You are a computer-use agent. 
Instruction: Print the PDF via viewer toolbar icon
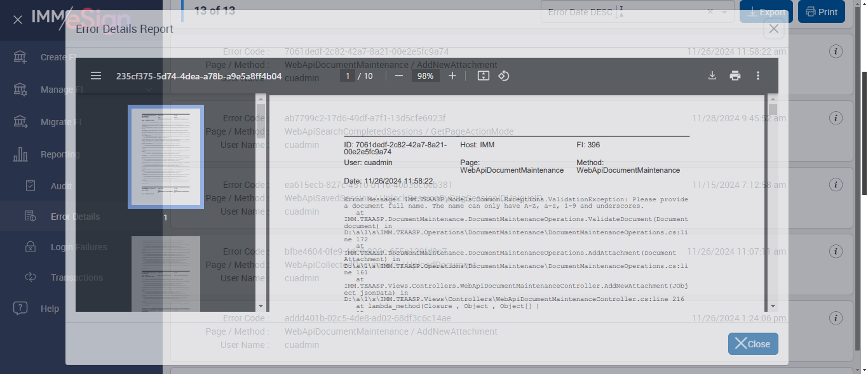735,76
